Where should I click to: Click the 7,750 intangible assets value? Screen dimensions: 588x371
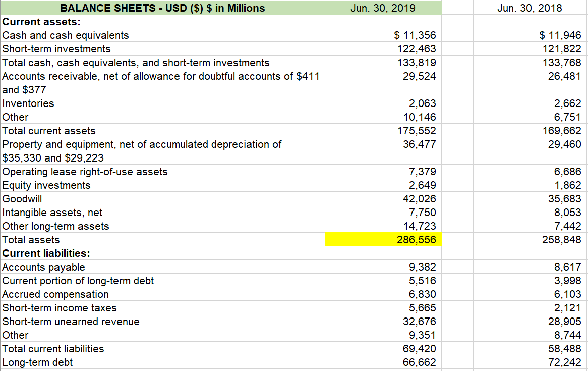coord(423,213)
